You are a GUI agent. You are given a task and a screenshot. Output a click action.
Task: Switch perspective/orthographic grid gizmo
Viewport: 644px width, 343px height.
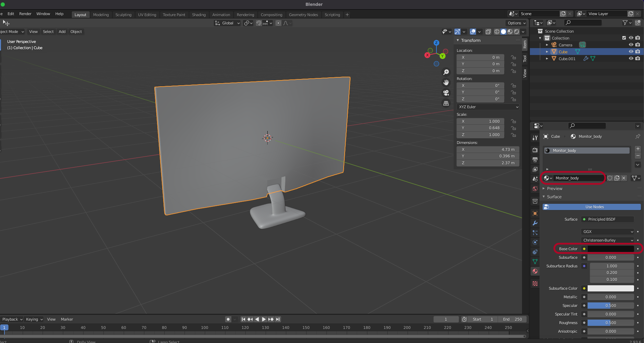[446, 103]
